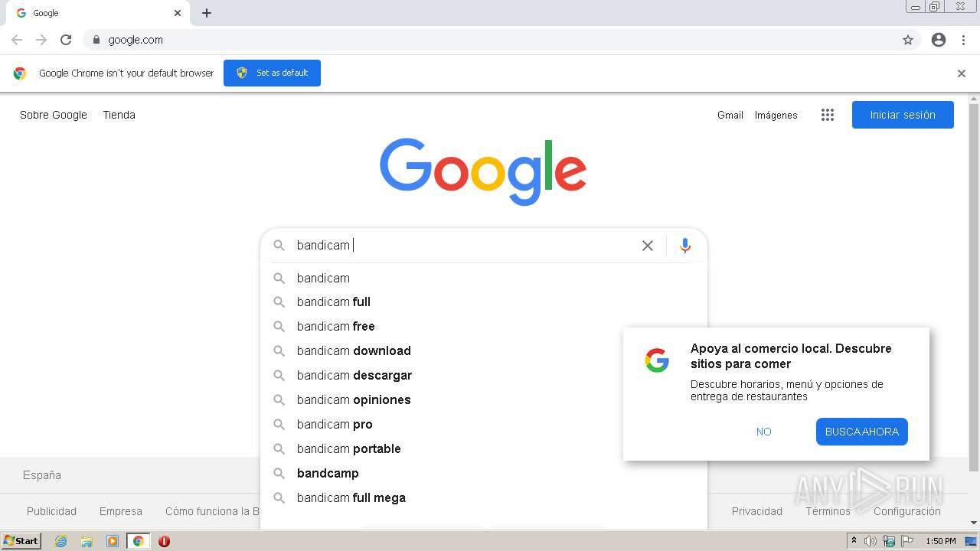Decline the promo by clicking "NO"
This screenshot has width=980, height=551.
click(764, 432)
